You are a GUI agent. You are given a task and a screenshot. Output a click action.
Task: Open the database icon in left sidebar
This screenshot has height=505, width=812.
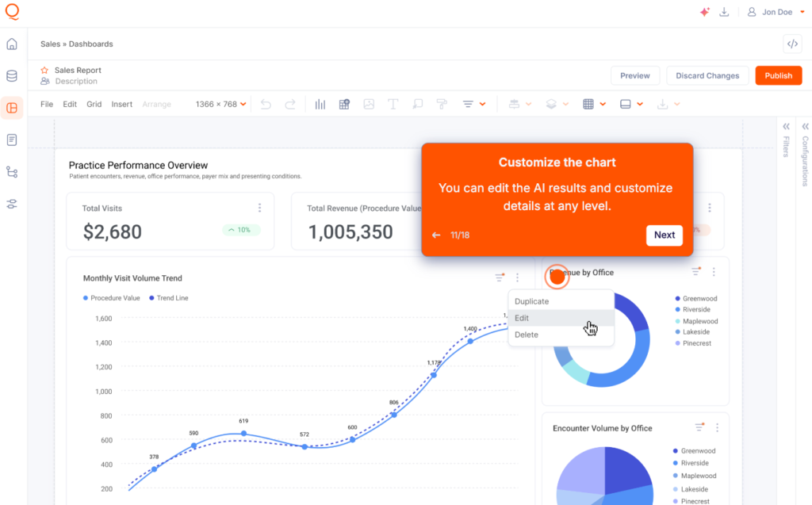(x=12, y=76)
